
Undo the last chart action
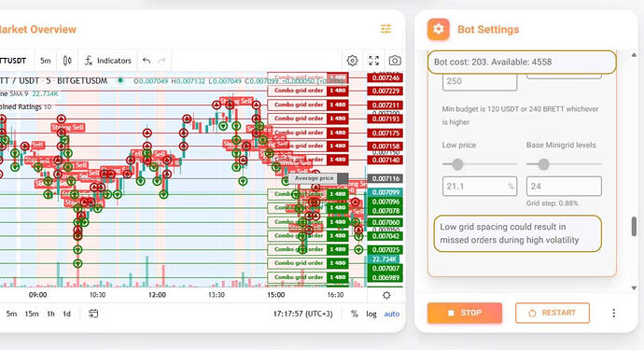coord(147,61)
